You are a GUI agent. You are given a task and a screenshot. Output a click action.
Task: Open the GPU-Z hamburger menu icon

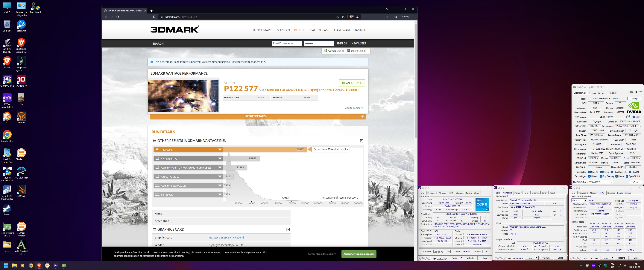(x=640, y=92)
